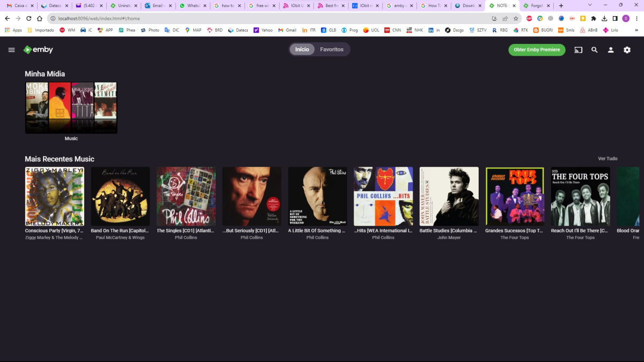
Task: Click Grandes Sucessos album title text
Action: pos(514,231)
